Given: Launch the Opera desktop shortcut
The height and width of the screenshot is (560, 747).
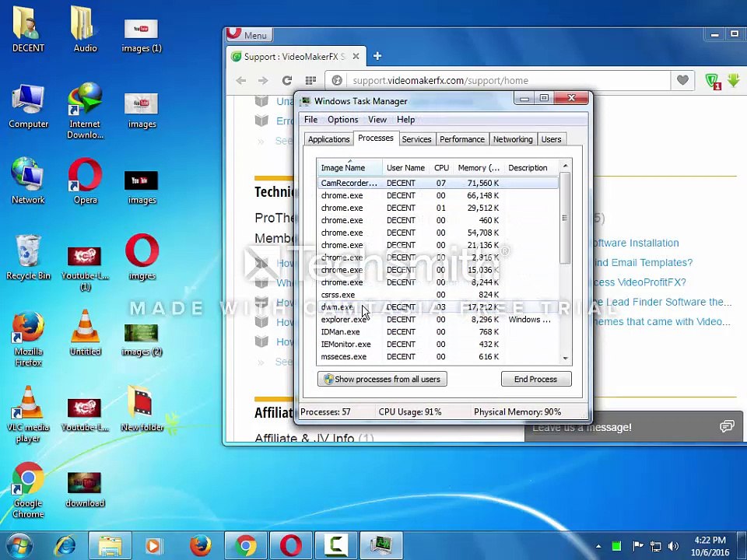Looking at the screenshot, I should coord(85,181).
